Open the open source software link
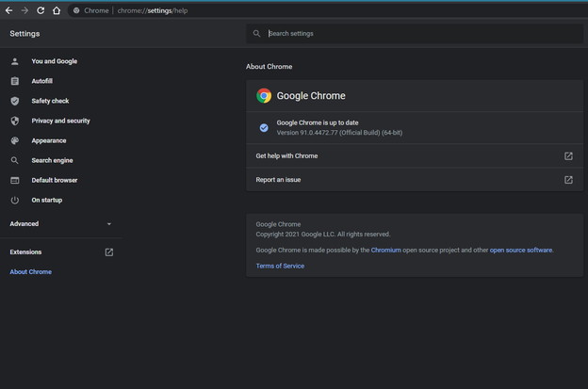 (x=521, y=250)
